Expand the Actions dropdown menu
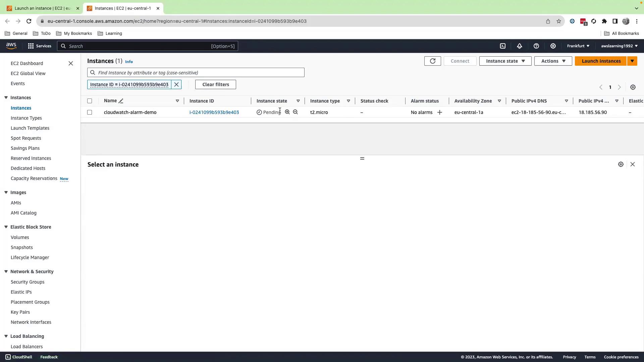This screenshot has height=362, width=644. click(x=553, y=61)
